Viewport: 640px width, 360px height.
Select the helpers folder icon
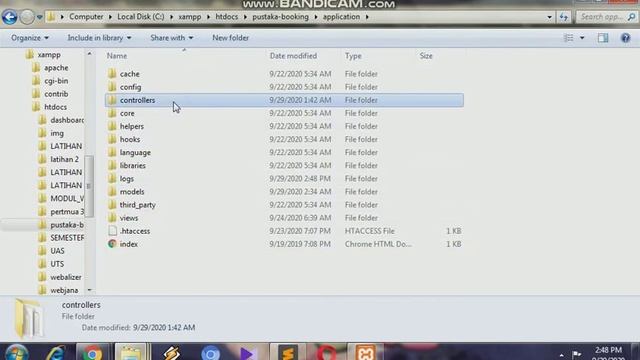point(112,126)
